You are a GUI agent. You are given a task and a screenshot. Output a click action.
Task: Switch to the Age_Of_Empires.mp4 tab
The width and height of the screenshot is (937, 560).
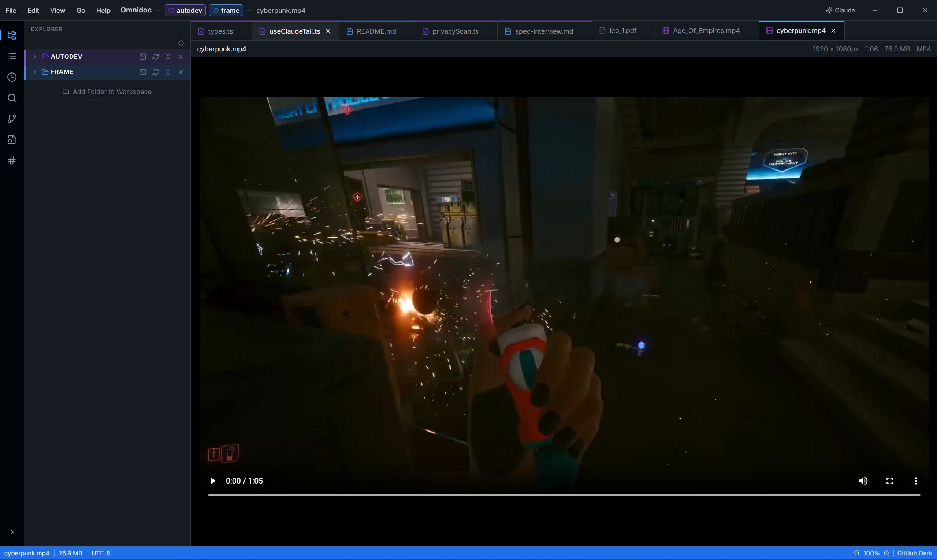(706, 31)
